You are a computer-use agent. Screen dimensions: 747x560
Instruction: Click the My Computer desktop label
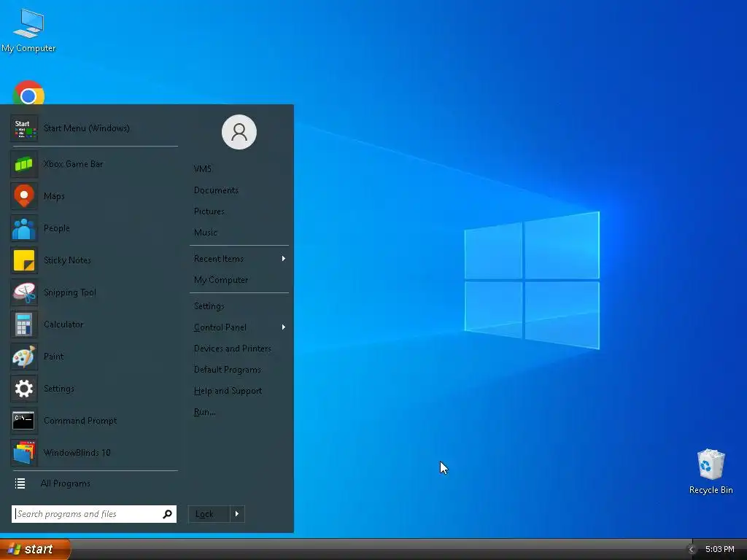[x=28, y=48]
